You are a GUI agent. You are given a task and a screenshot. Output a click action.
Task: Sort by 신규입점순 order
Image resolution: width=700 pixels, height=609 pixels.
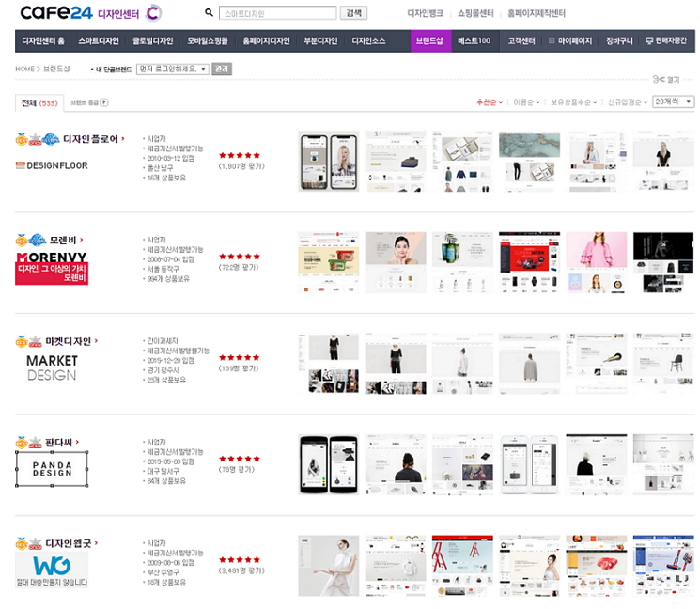click(x=628, y=102)
